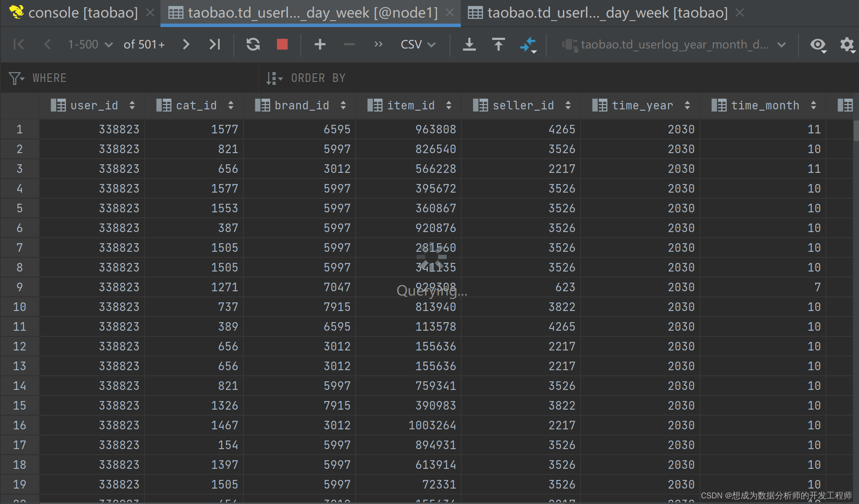Open the WHERE filter funnel icon
Image resolution: width=859 pixels, height=504 pixels.
tap(16, 78)
